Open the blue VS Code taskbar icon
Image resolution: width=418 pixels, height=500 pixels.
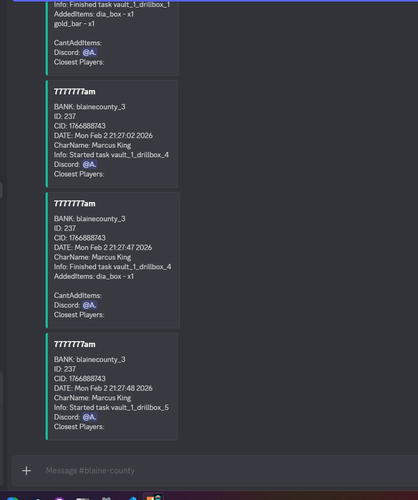132,498
